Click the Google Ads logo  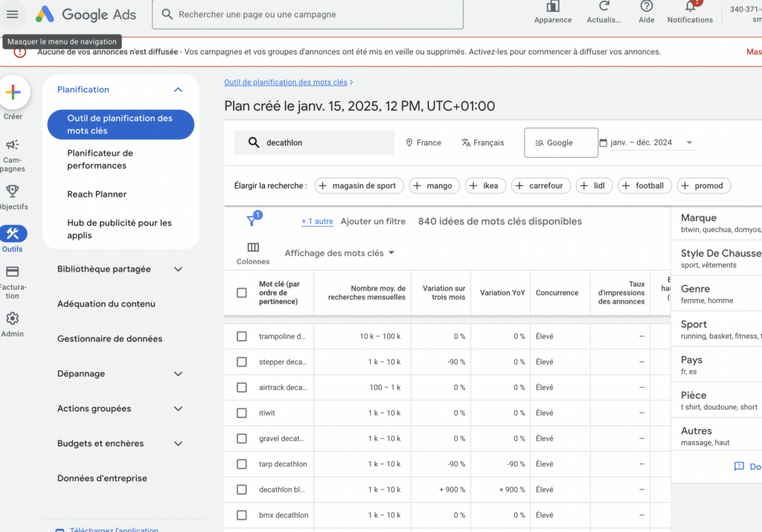pos(86,15)
